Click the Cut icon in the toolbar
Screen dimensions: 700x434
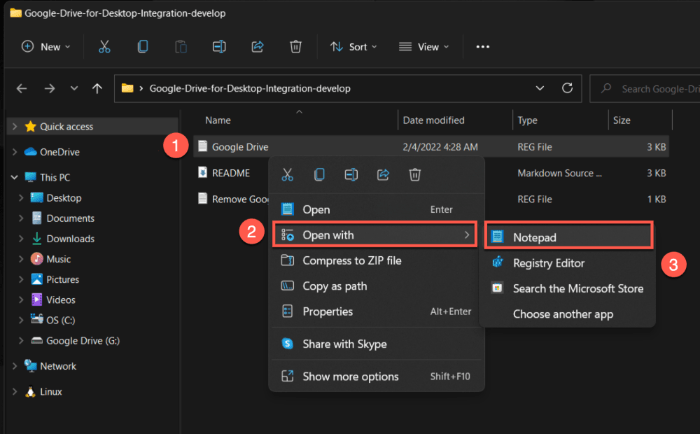104,46
